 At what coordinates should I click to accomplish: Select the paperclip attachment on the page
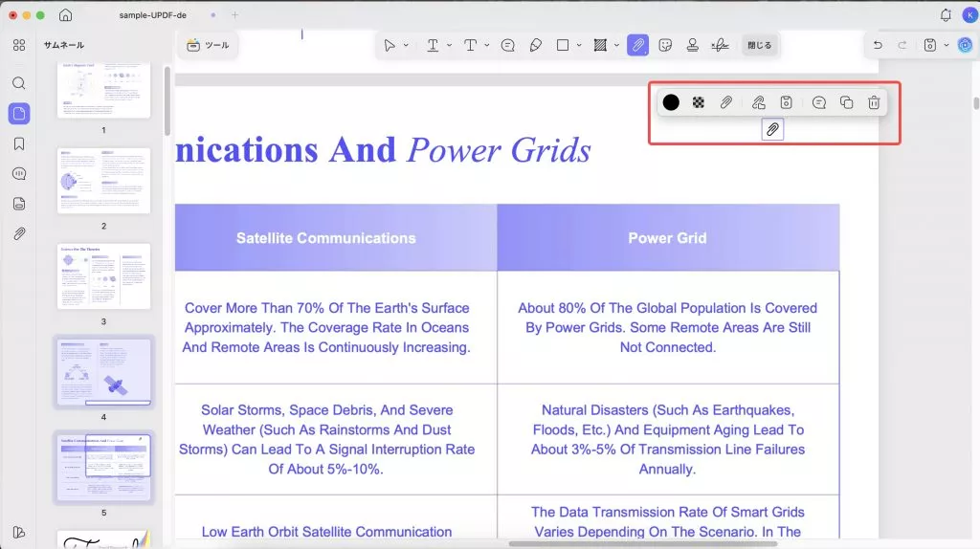pyautogui.click(x=772, y=129)
